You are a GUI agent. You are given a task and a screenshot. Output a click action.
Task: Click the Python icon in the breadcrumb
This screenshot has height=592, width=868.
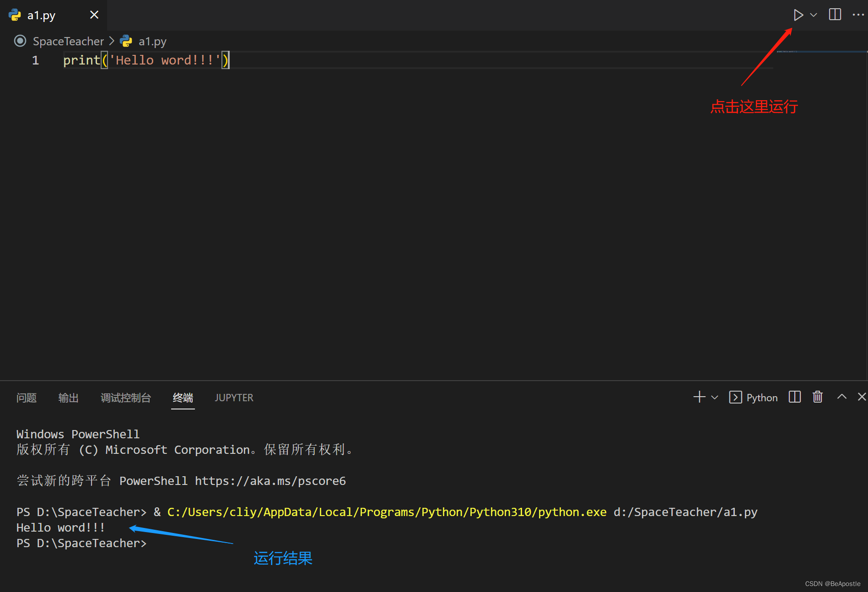pos(126,41)
